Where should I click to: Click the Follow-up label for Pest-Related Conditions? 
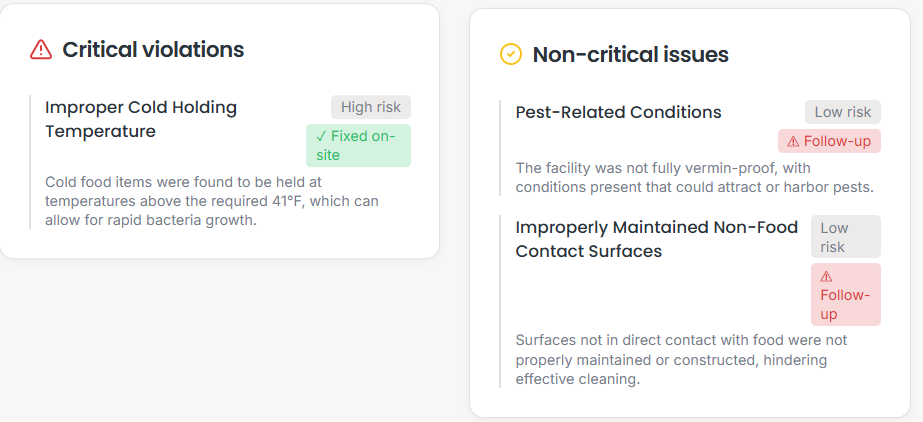point(838,142)
